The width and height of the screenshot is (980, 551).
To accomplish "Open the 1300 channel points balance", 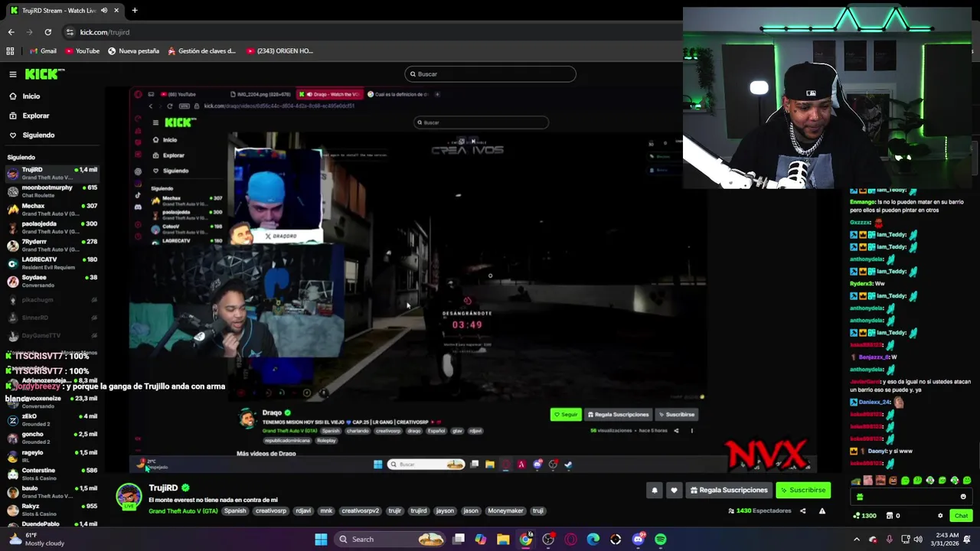I will [x=865, y=516].
